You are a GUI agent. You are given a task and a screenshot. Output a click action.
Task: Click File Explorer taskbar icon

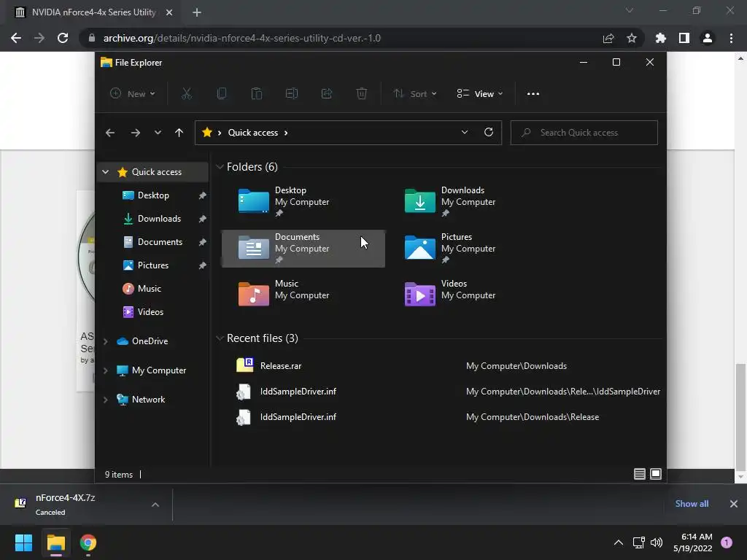(x=55, y=542)
